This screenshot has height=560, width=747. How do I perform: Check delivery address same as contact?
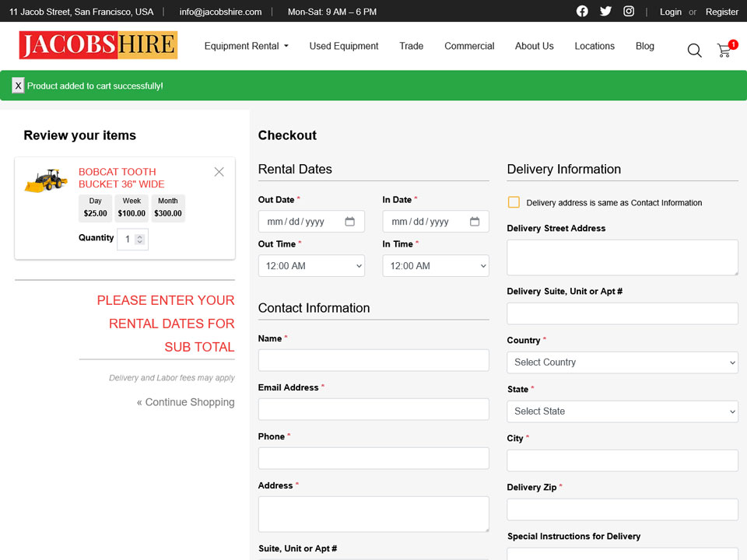pyautogui.click(x=514, y=202)
